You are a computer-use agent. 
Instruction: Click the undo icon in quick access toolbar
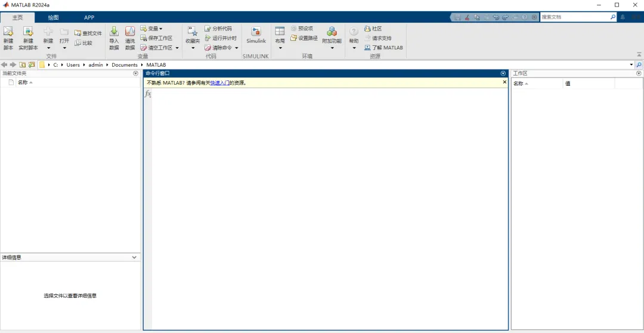[x=496, y=17]
